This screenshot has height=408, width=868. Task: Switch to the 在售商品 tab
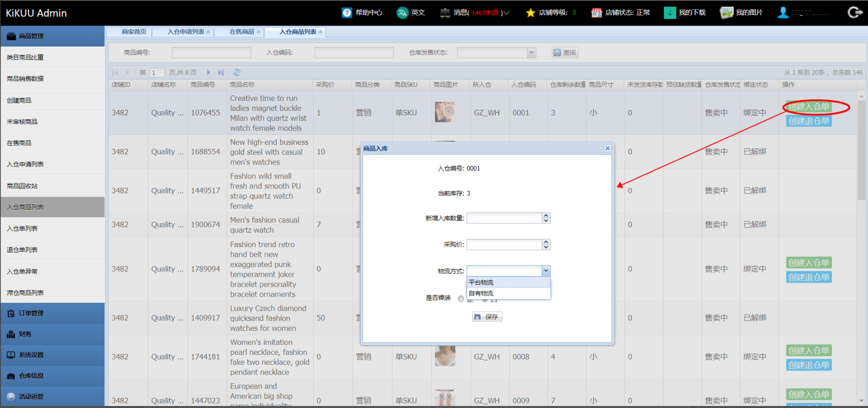[242, 32]
